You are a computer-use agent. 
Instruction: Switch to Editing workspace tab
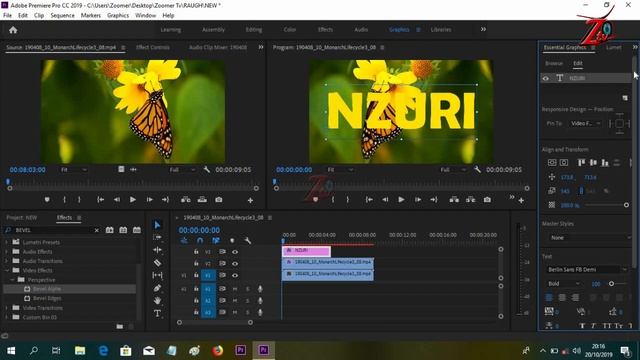(253, 29)
